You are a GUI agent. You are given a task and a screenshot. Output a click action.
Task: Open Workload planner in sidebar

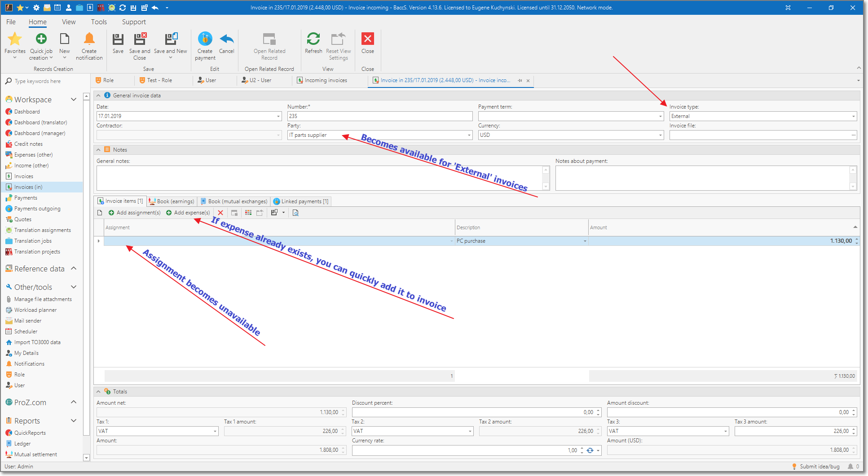click(x=35, y=310)
